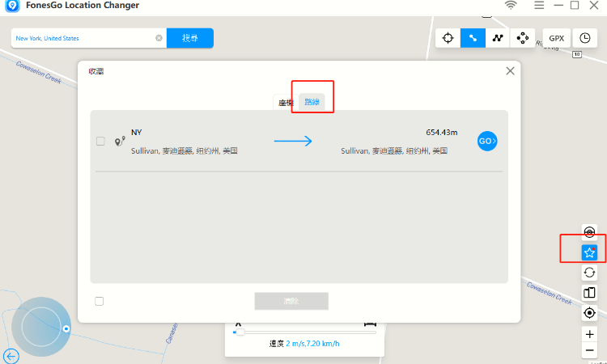Start the NY route with GO
Screen dimensions: 607x364
(x=487, y=142)
